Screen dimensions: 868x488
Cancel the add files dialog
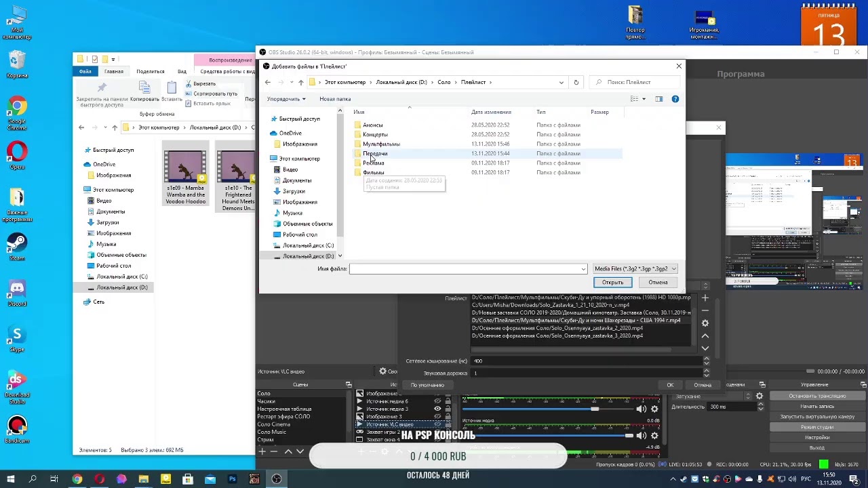point(658,283)
